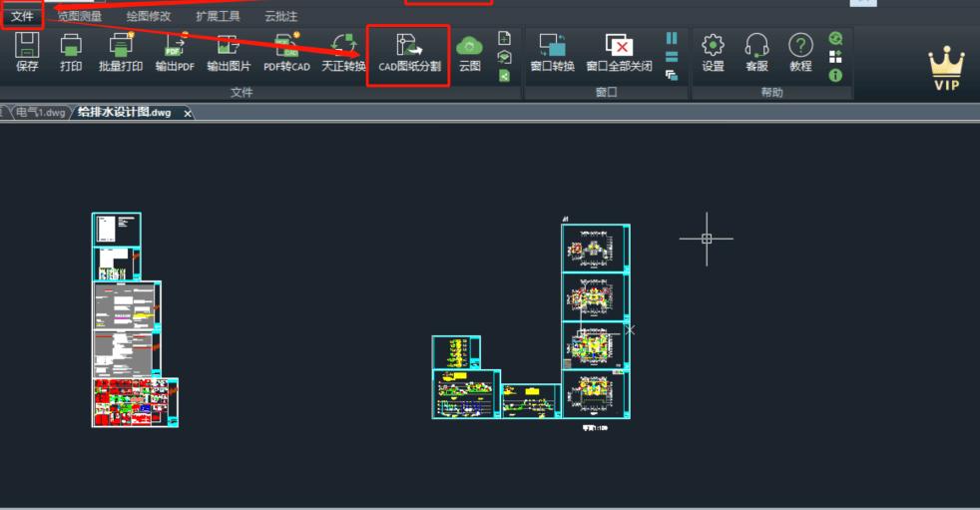Click bottom floor plan in right drawing column
This screenshot has height=510, width=980.
[596, 394]
